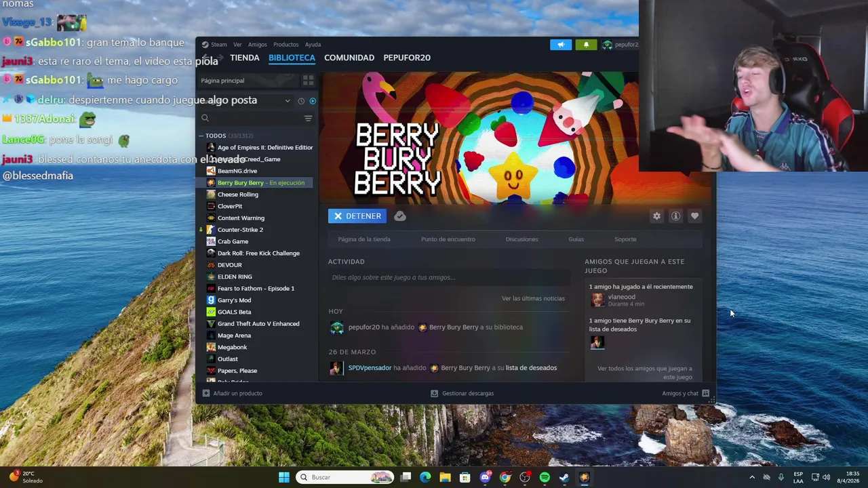Open the COMUNIDAD tab
Image resolution: width=868 pixels, height=488 pixels.
coord(349,58)
